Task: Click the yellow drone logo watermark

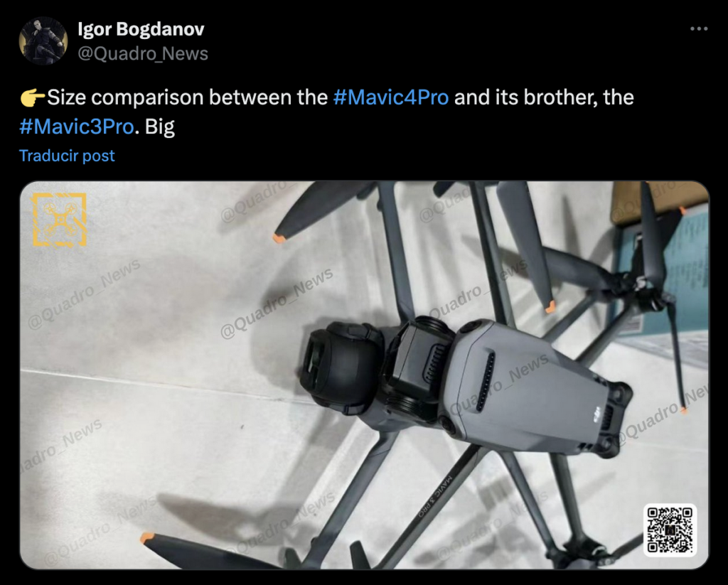Action: point(59,220)
